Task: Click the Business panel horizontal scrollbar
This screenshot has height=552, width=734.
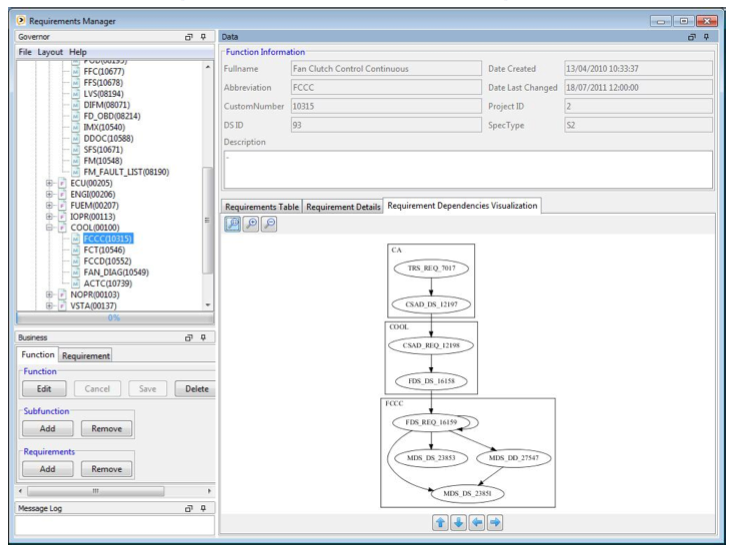Action: point(115,491)
